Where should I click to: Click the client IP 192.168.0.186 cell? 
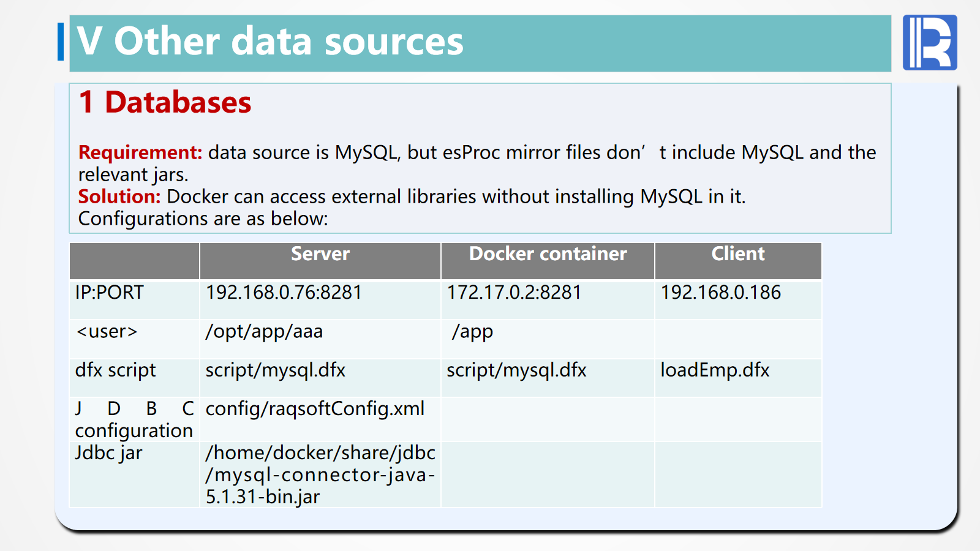pyautogui.click(x=720, y=293)
